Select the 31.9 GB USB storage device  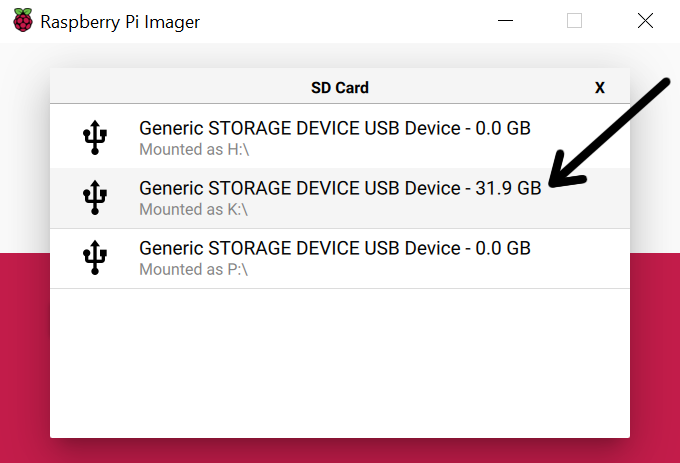point(340,198)
